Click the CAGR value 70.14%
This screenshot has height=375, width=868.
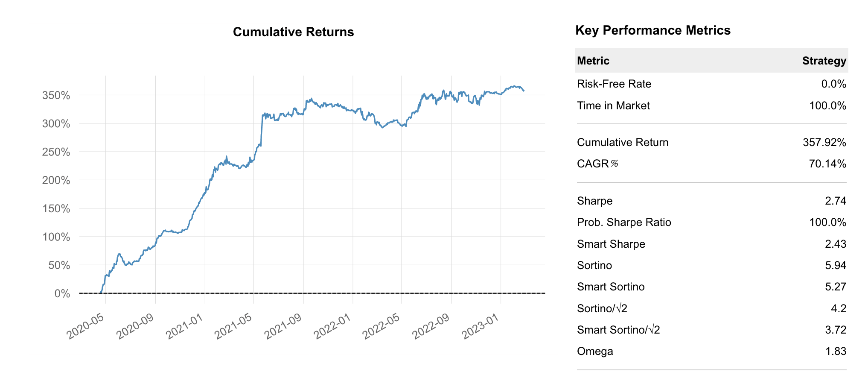point(827,164)
